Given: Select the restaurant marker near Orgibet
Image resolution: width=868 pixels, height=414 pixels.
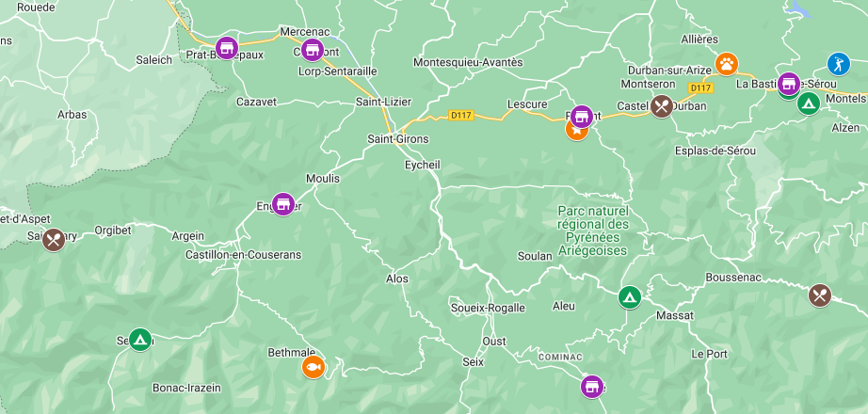Looking at the screenshot, I should pos(54,240).
